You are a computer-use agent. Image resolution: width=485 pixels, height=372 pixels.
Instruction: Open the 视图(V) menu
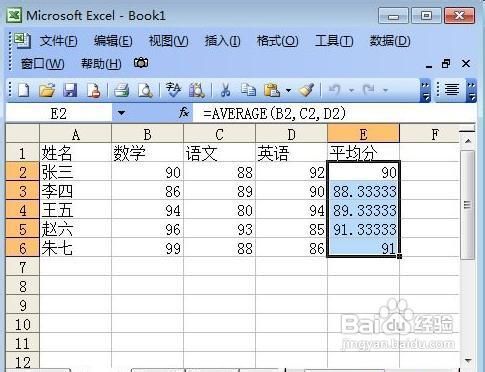(x=168, y=41)
